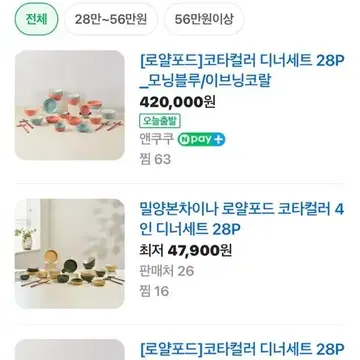This screenshot has height=360, width=360.
Task: Open the 앤쿠쿠 seller name
Action: (x=157, y=139)
